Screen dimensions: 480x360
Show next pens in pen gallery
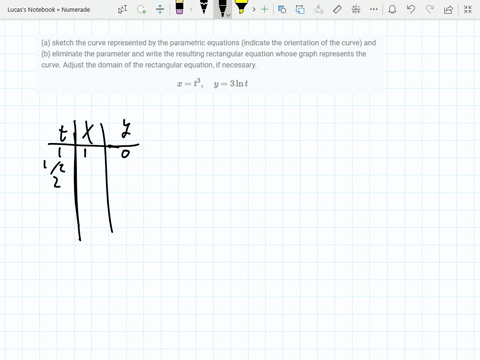254,9
